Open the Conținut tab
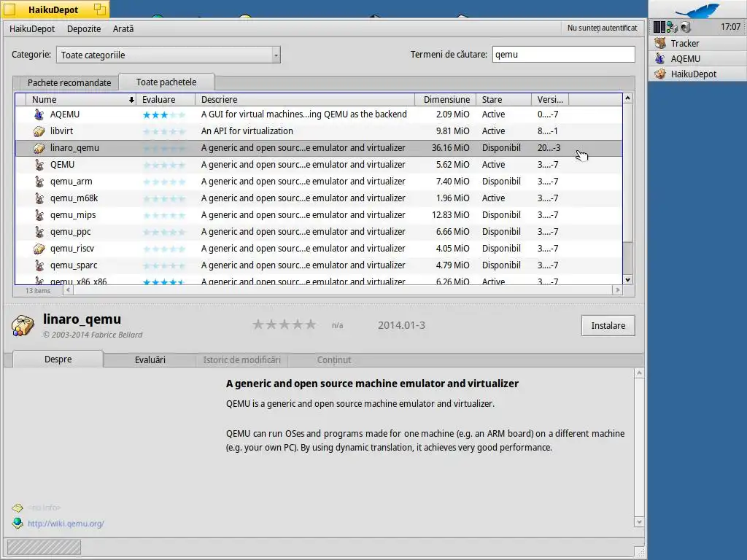The width and height of the screenshot is (747, 560). click(x=334, y=360)
